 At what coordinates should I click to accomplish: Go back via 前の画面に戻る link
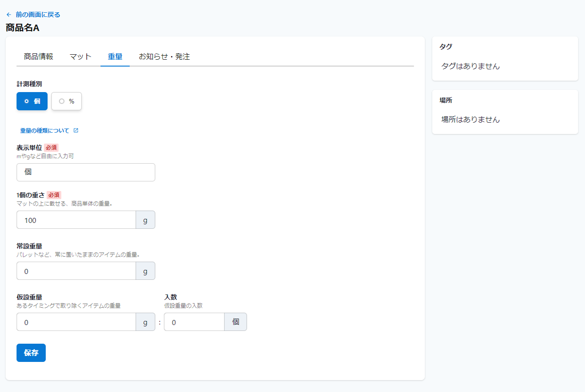tap(38, 15)
